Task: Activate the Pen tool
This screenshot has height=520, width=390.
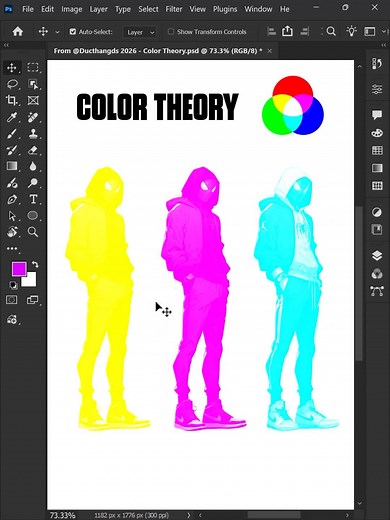Action: coord(12,199)
